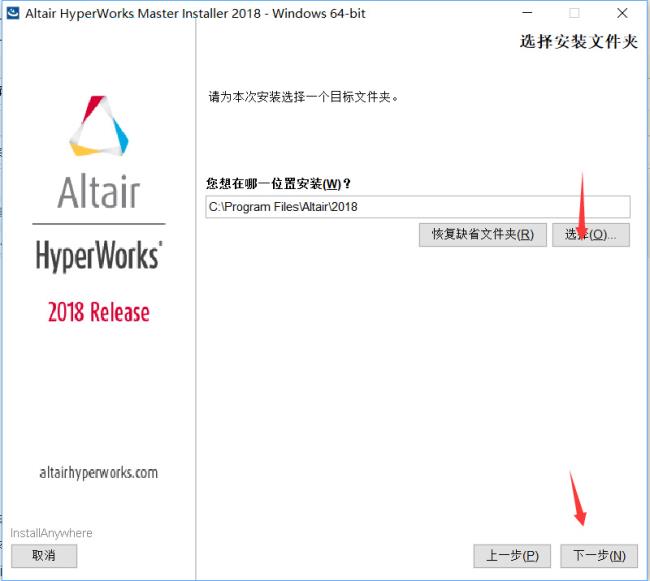Screen dimensions: 650x581
Task: Restore the default folder with 恢复缺省文件夹(R)
Action: [x=483, y=235]
